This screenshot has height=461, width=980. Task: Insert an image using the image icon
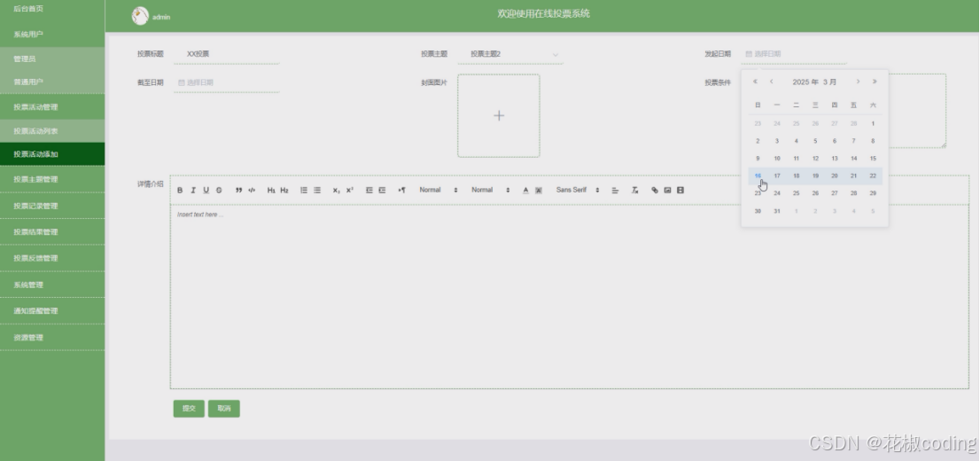(667, 190)
